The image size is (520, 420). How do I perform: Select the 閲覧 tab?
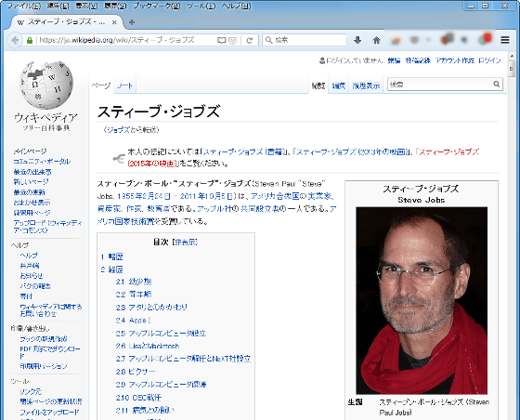tap(318, 85)
